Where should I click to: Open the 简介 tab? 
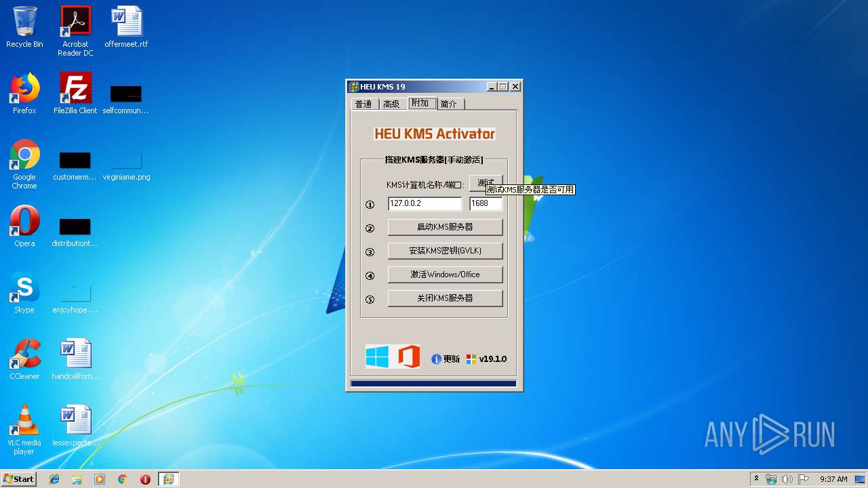click(x=450, y=104)
